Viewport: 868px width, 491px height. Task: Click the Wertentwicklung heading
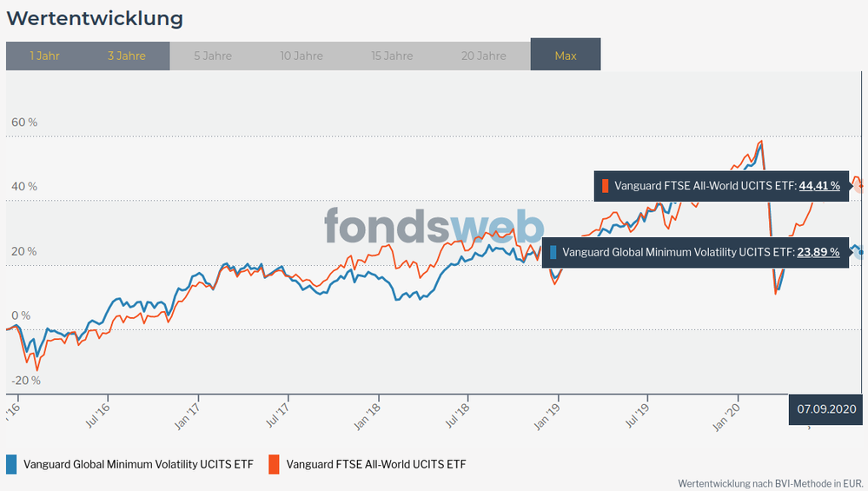point(95,17)
